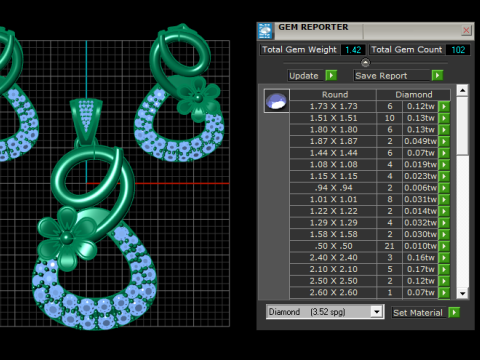
Task: Click the green arrow next to Update
Action: click(331, 76)
